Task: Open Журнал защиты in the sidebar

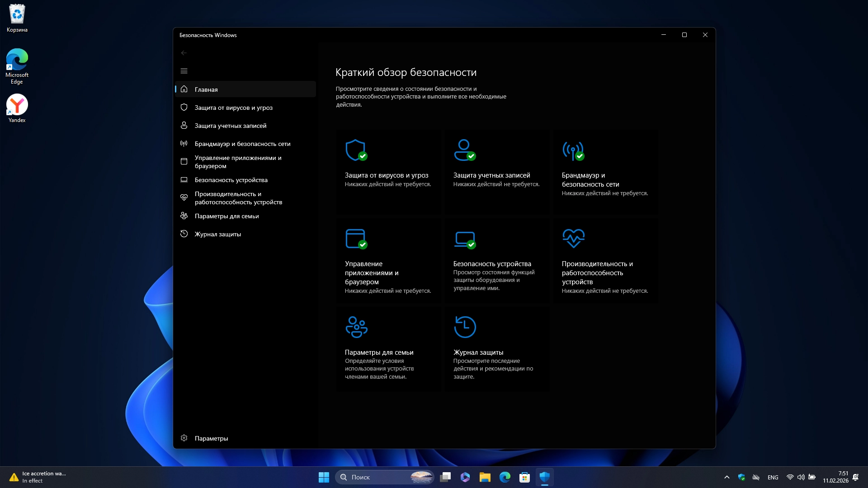Action: pyautogui.click(x=217, y=234)
